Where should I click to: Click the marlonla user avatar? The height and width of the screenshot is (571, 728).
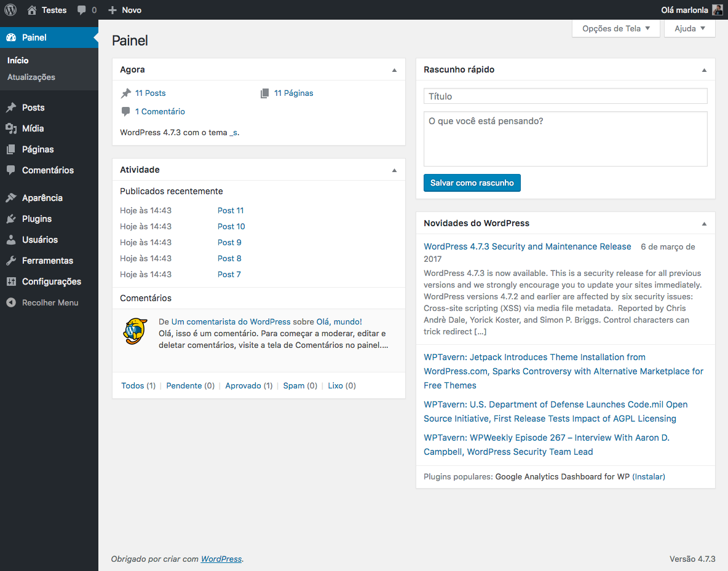[x=718, y=10]
